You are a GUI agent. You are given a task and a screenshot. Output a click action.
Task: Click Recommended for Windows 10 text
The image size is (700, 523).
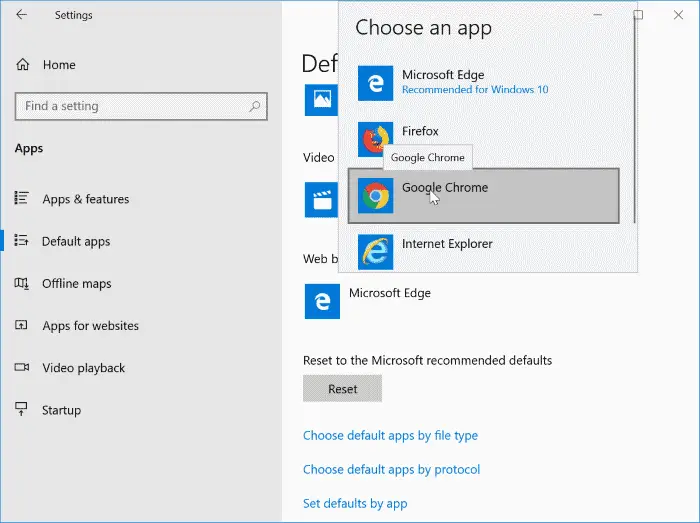[475, 90]
